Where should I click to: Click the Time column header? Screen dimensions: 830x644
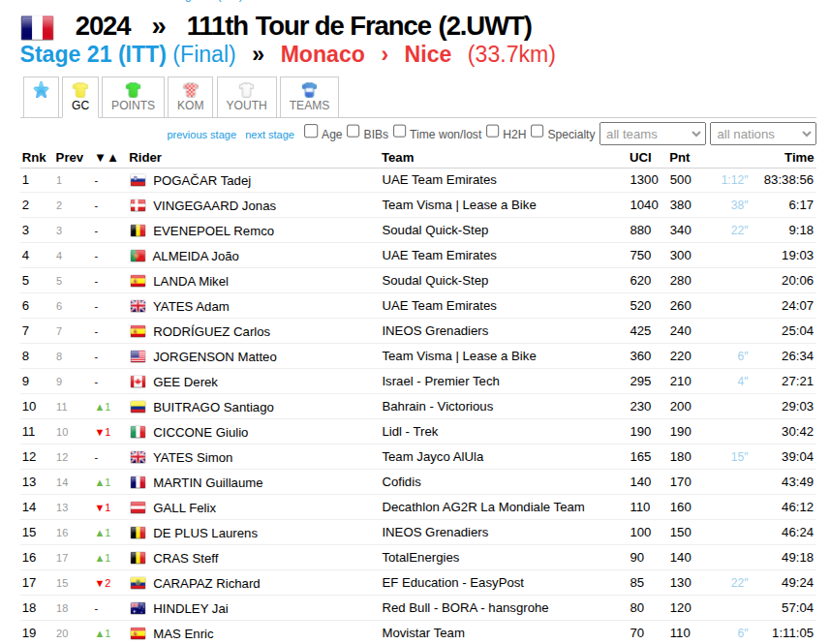pos(799,158)
